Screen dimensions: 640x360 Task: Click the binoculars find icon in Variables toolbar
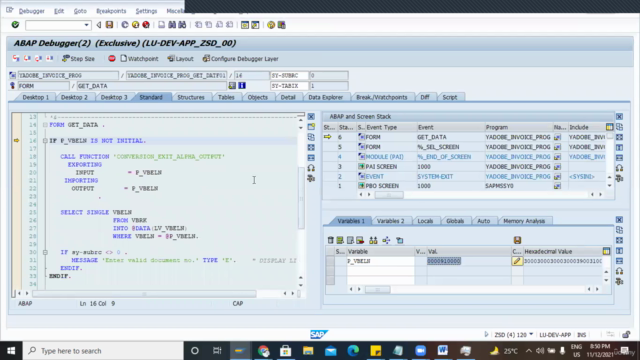373,240
